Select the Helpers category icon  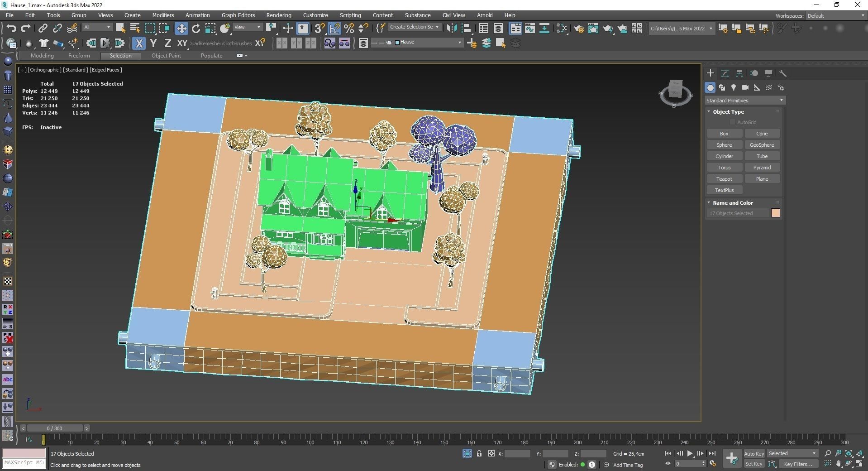click(x=757, y=87)
